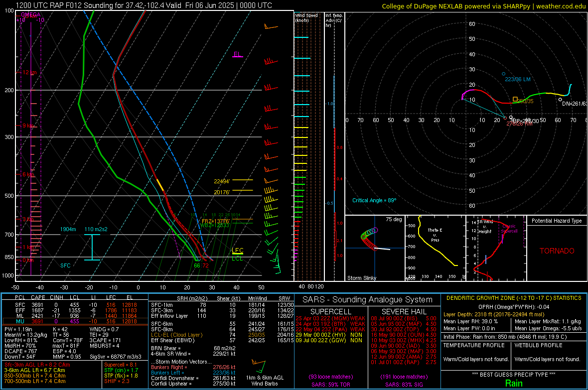The image size is (588, 390).
Task: Click the magenta EL marker on the Skew-T
Action: pos(237,54)
